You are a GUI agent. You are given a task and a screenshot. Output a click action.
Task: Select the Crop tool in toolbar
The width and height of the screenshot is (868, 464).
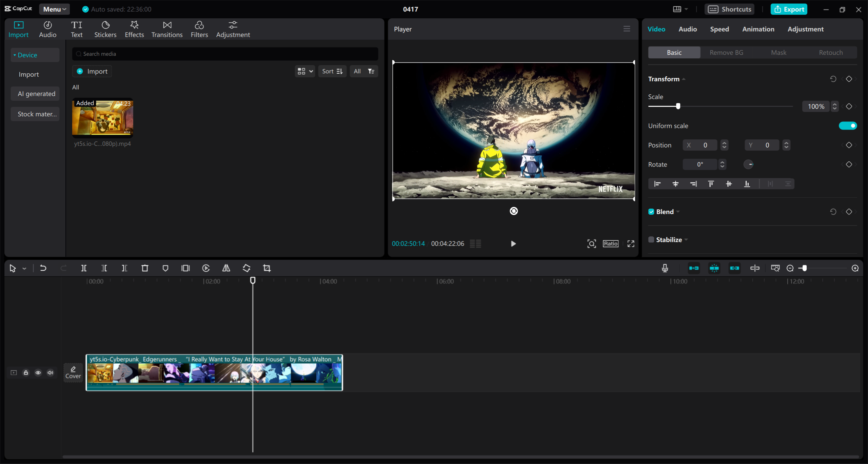(267, 268)
